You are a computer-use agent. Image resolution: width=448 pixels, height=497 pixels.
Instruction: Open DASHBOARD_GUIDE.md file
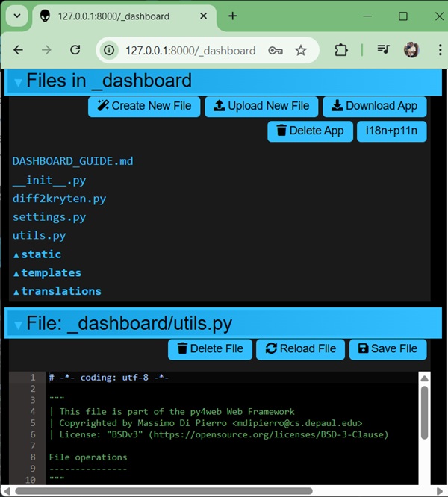tap(72, 161)
